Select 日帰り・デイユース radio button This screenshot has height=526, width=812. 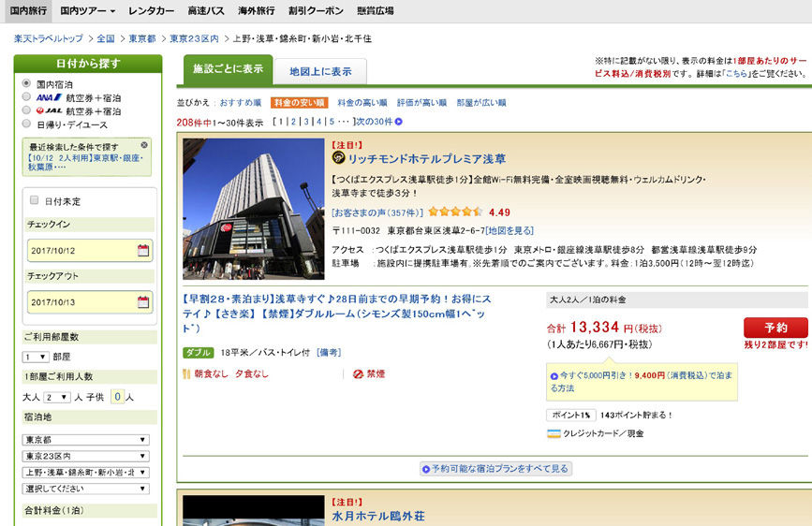[x=26, y=124]
